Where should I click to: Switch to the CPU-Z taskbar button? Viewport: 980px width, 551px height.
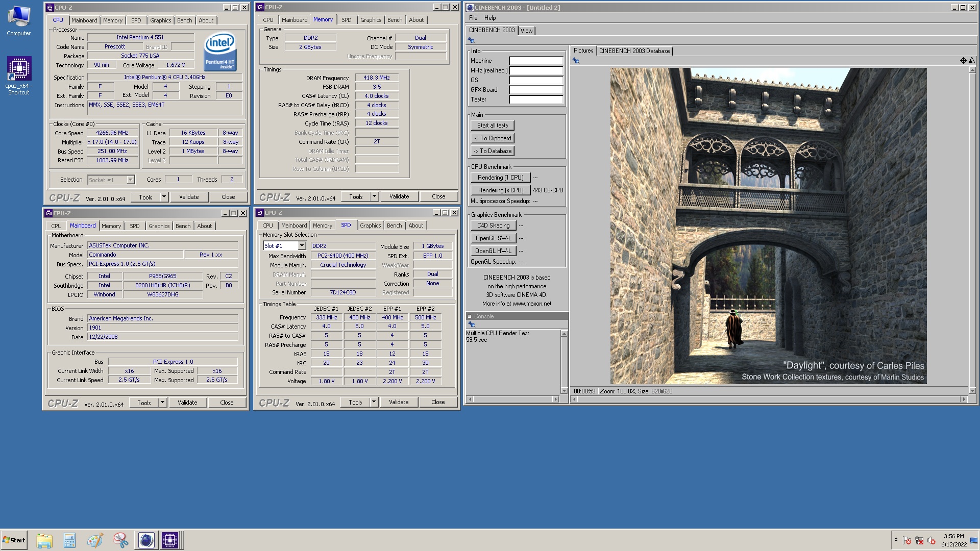tap(170, 540)
